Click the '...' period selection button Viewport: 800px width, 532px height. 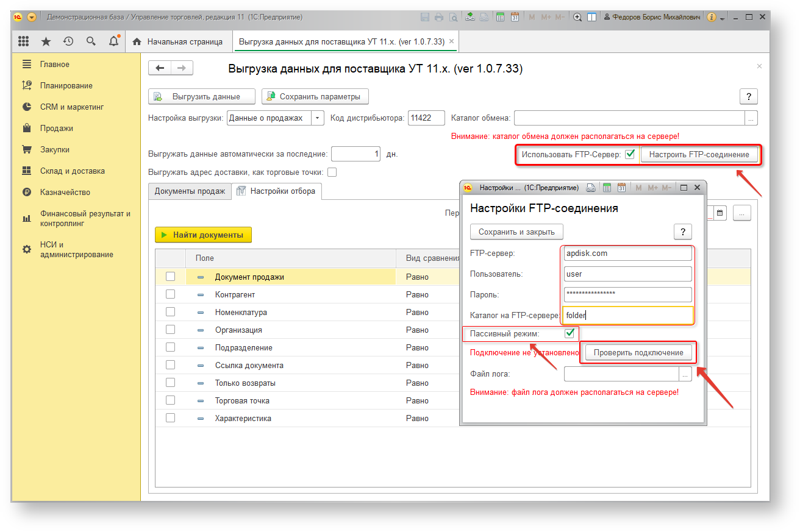741,213
